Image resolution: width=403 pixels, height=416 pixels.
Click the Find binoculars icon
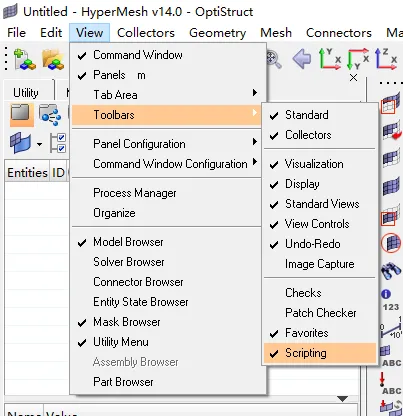[x=390, y=271]
